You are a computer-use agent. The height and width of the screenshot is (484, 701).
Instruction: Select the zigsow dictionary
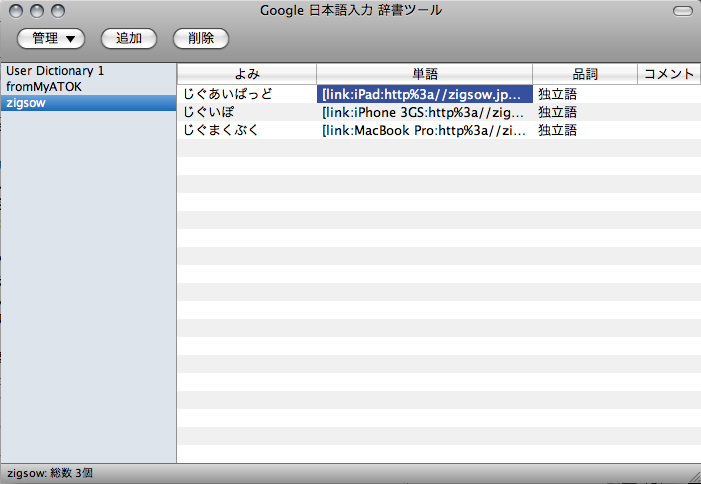(x=89, y=103)
